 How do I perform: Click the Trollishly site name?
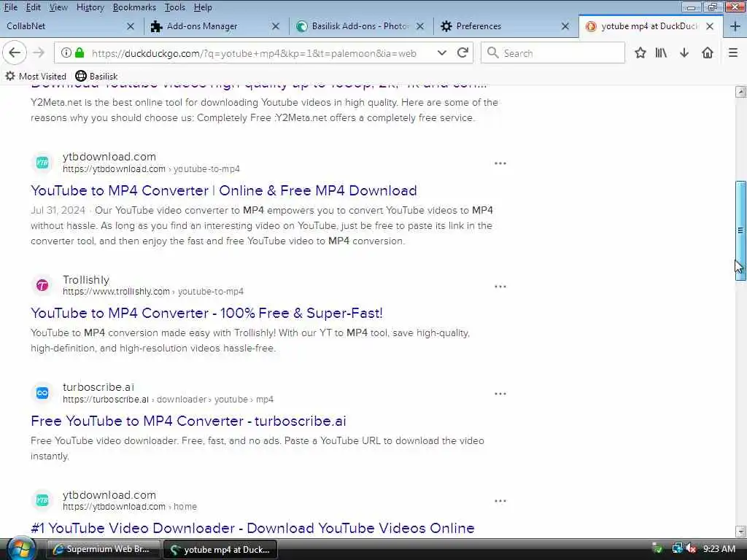pyautogui.click(x=86, y=279)
